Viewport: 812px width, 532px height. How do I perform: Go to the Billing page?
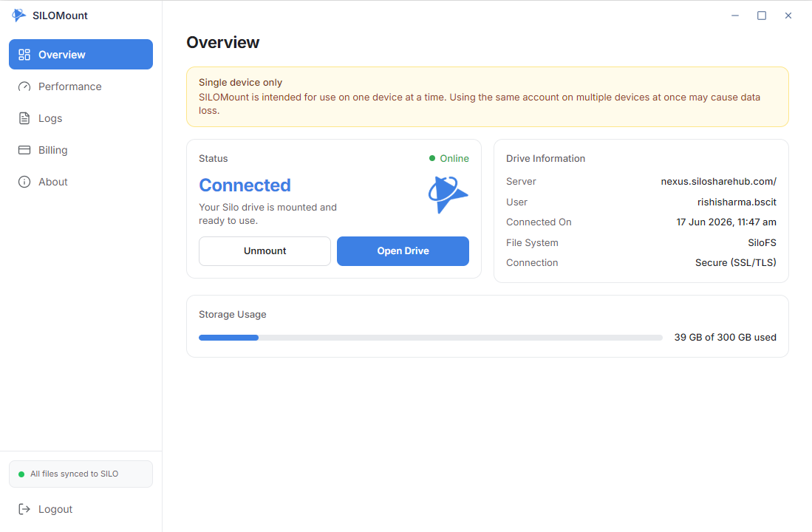[x=81, y=150]
